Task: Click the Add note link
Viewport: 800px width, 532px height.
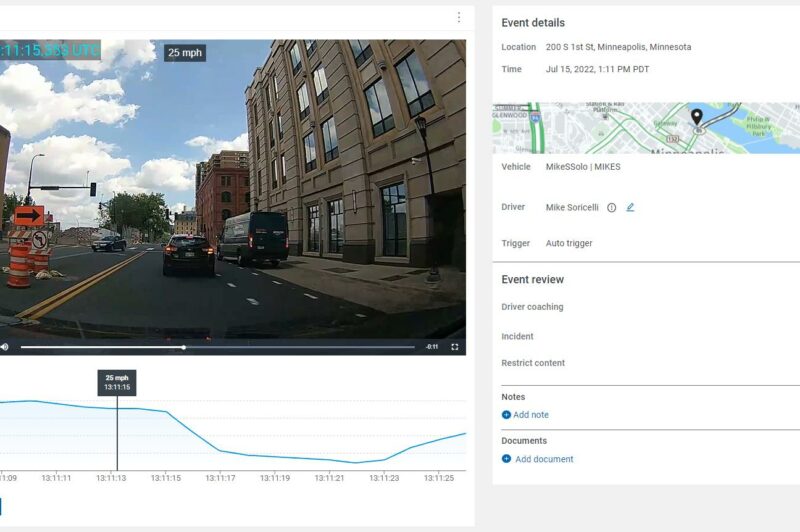Action: 531,415
